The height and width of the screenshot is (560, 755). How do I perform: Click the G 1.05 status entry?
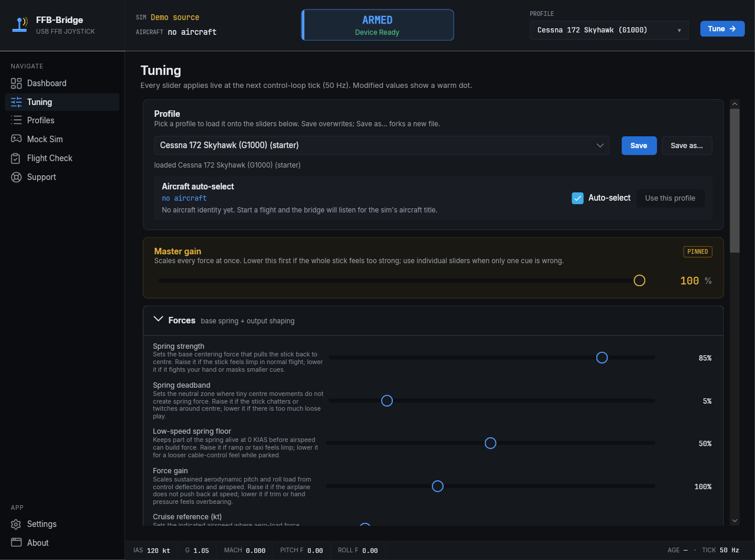pyautogui.click(x=197, y=551)
